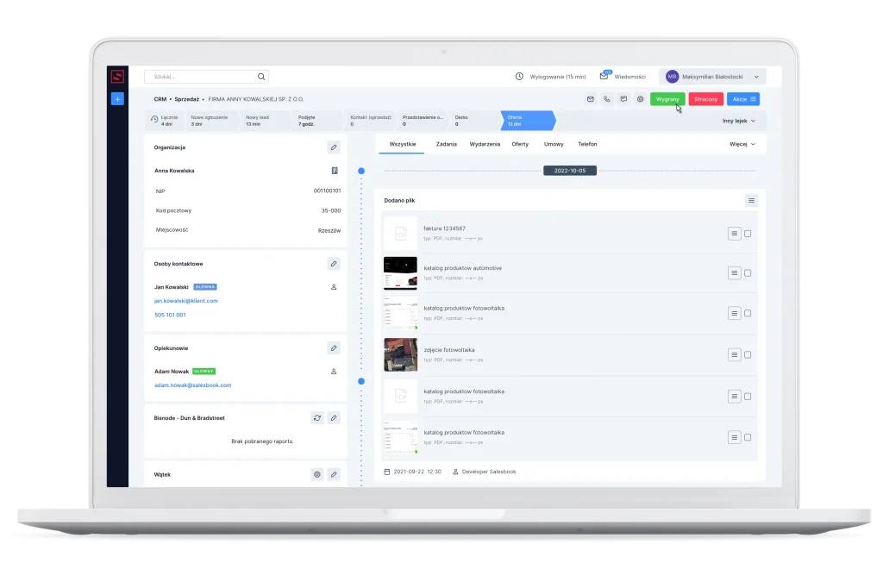Open the menu icon for katalog produktow automotive
The width and height of the screenshot is (883, 588).
coord(735,273)
